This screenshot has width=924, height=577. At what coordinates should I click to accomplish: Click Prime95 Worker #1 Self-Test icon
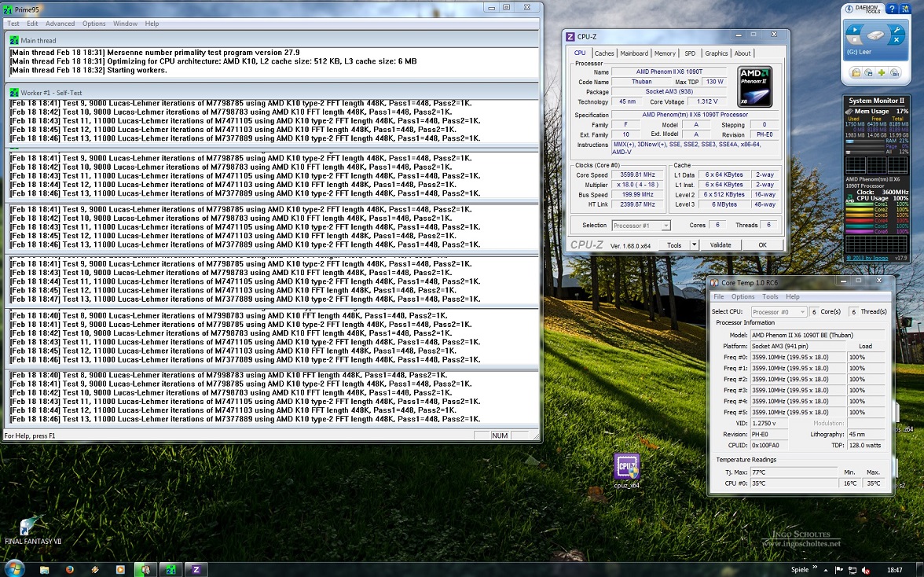[14, 93]
